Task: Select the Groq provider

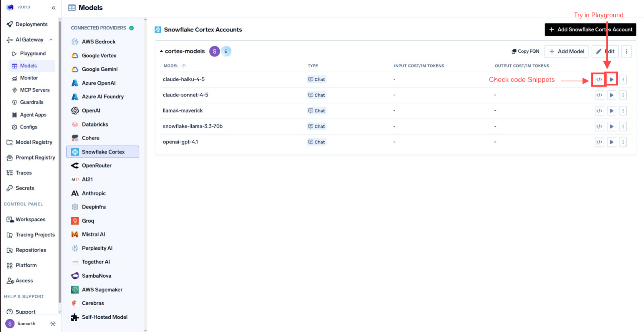Action: click(103, 221)
